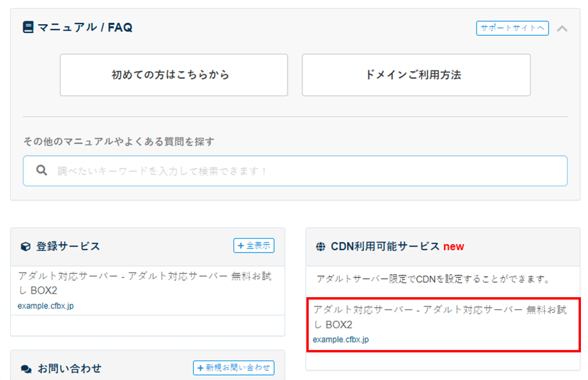The height and width of the screenshot is (380, 588).
Task: Open the ドメインご利用方法 guide button
Action: click(x=416, y=75)
